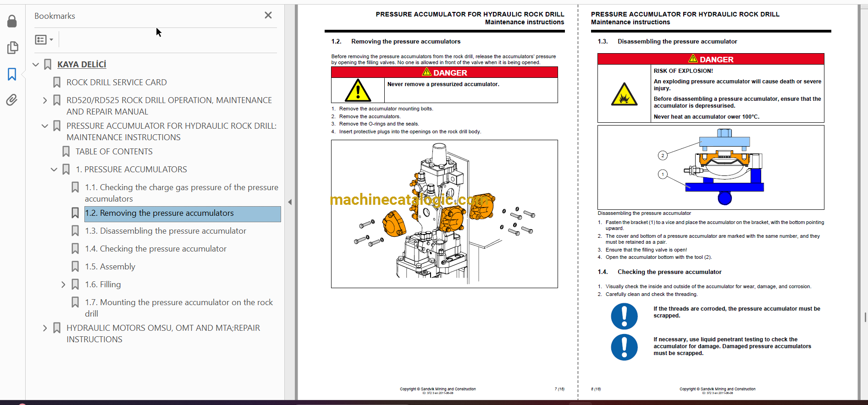Click the heading 1.2. Removing the pressure accumulators
The height and width of the screenshot is (405, 868).
(396, 42)
